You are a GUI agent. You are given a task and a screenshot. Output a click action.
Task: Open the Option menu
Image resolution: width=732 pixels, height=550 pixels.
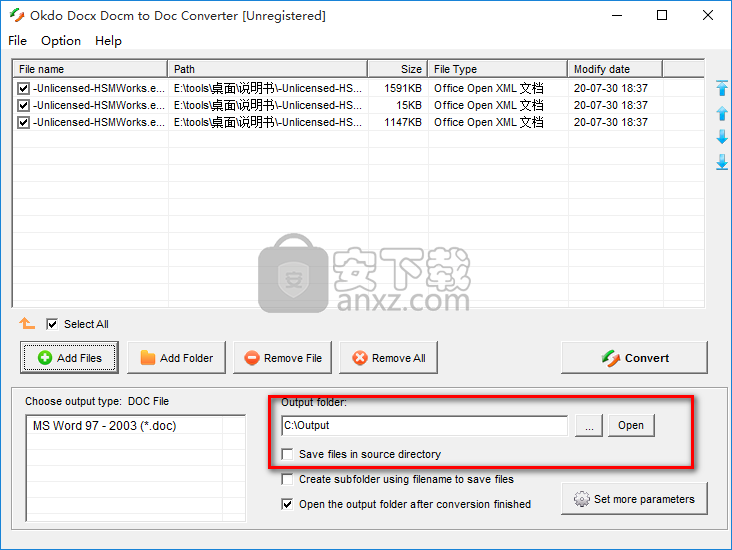[x=61, y=41]
